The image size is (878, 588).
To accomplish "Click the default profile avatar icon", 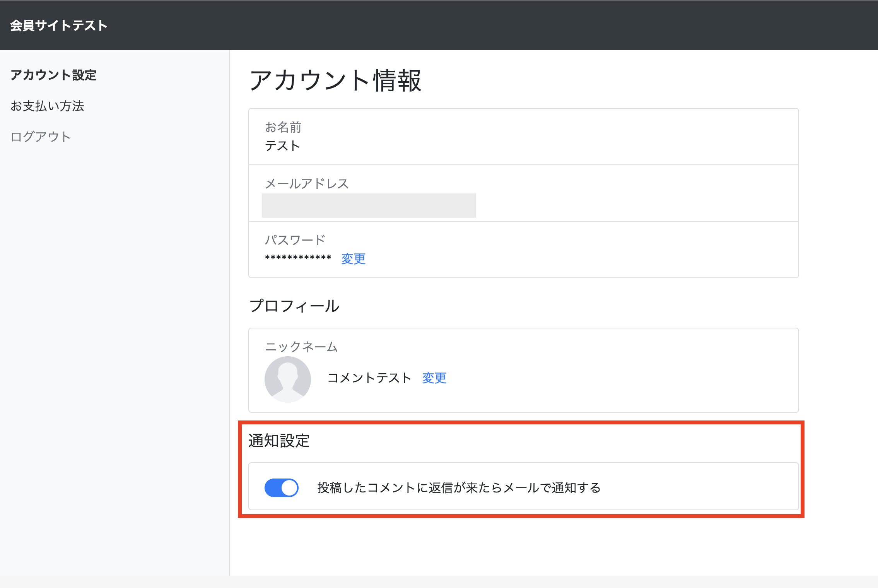I will (287, 379).
